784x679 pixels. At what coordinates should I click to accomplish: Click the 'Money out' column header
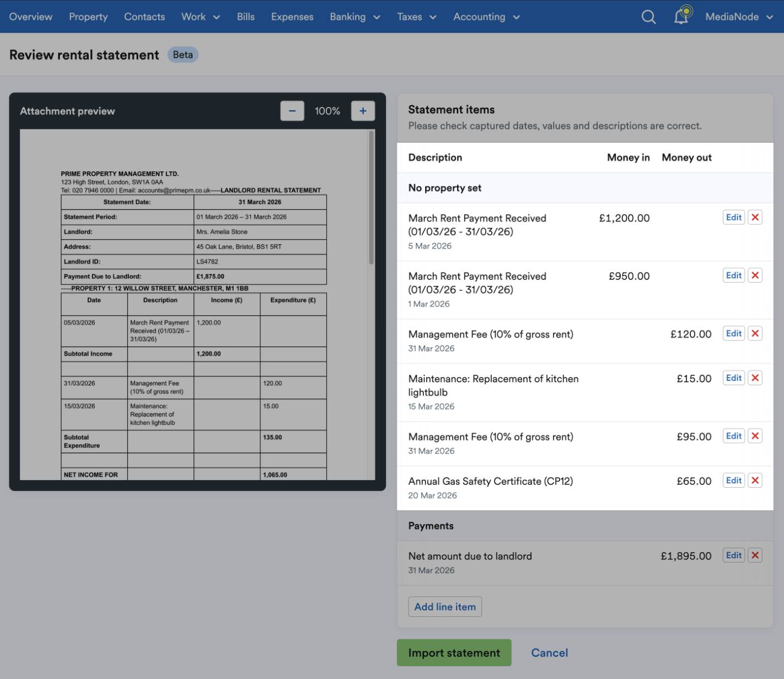pos(687,158)
